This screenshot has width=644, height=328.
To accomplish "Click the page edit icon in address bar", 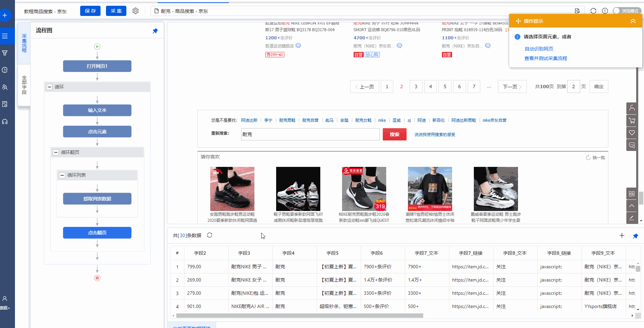I will (x=577, y=11).
